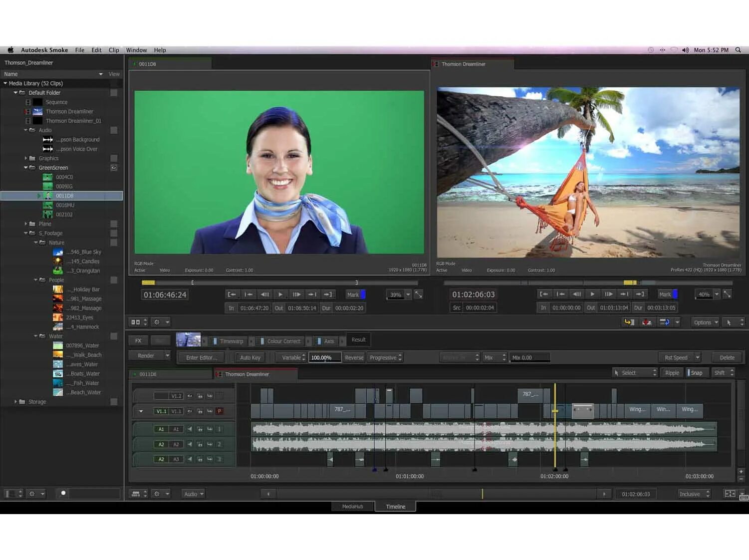The width and height of the screenshot is (749, 560).
Task: Toggle full screen on source viewer
Action: (x=419, y=294)
